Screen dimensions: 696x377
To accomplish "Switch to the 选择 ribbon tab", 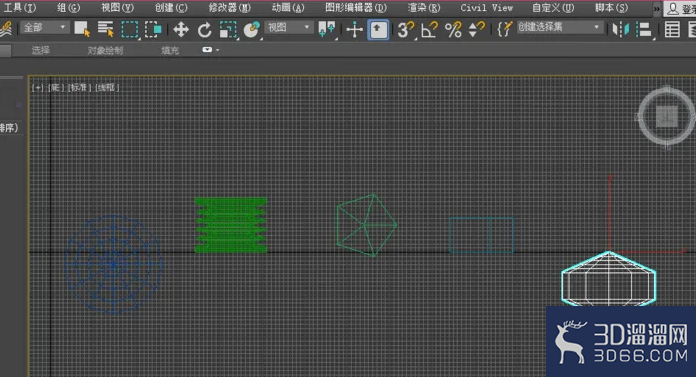I will tap(40, 50).
